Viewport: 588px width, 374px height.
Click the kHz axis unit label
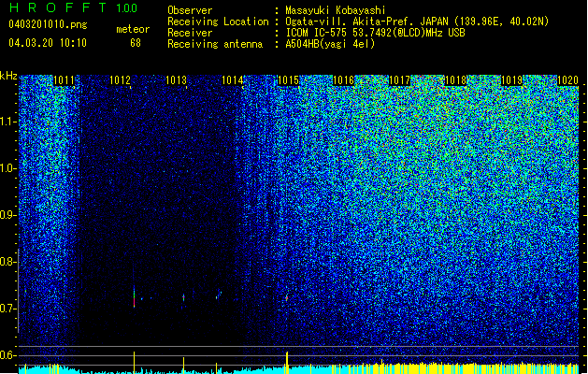click(x=8, y=76)
